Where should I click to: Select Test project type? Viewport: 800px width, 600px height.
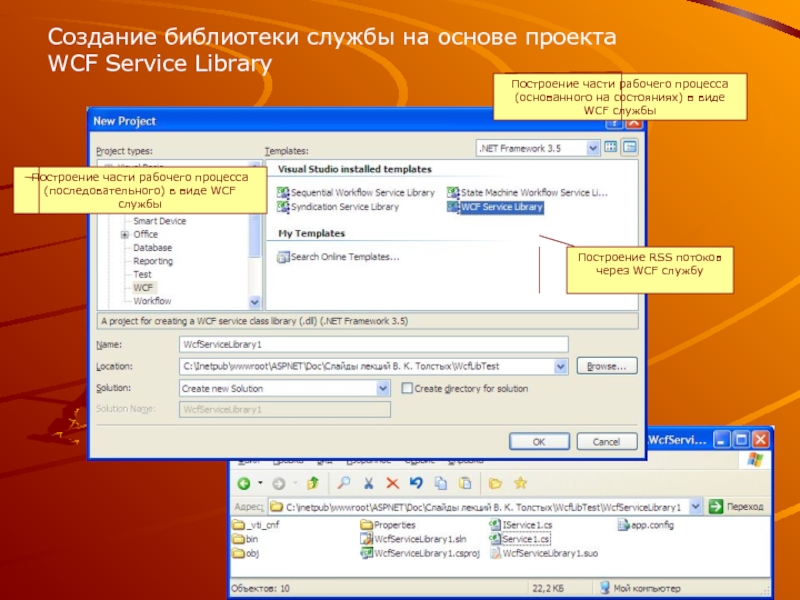[142, 274]
